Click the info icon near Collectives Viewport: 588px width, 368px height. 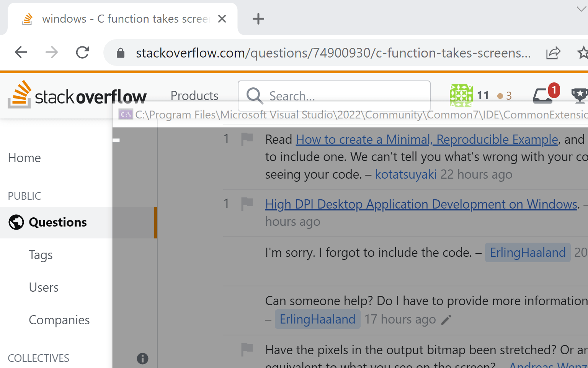[x=143, y=359]
